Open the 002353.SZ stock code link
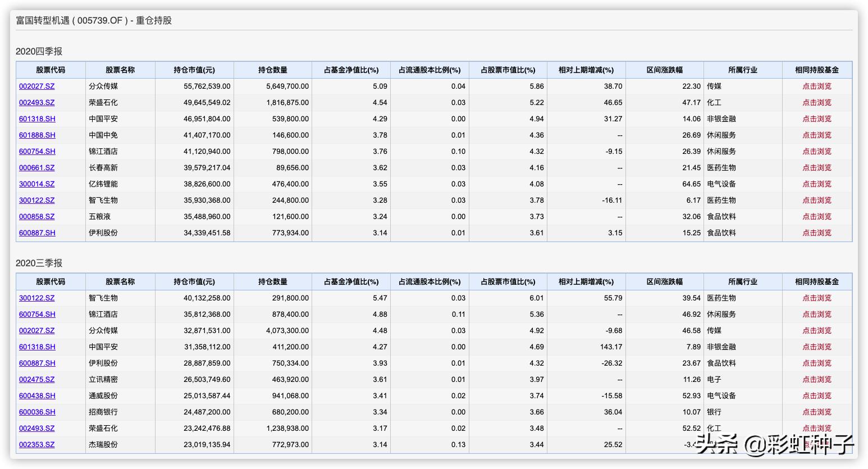Viewport: 868px width, 469px height. pos(37,445)
